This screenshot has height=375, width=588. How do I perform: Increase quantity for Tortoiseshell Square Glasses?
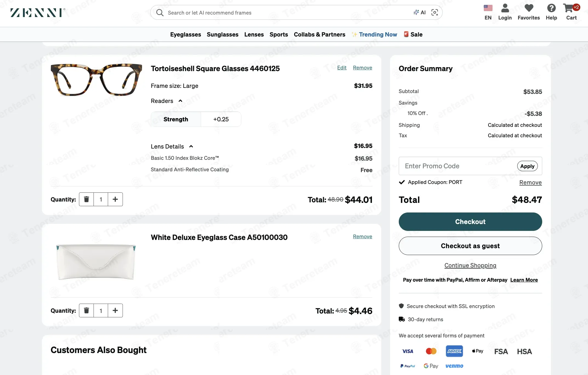pos(115,199)
